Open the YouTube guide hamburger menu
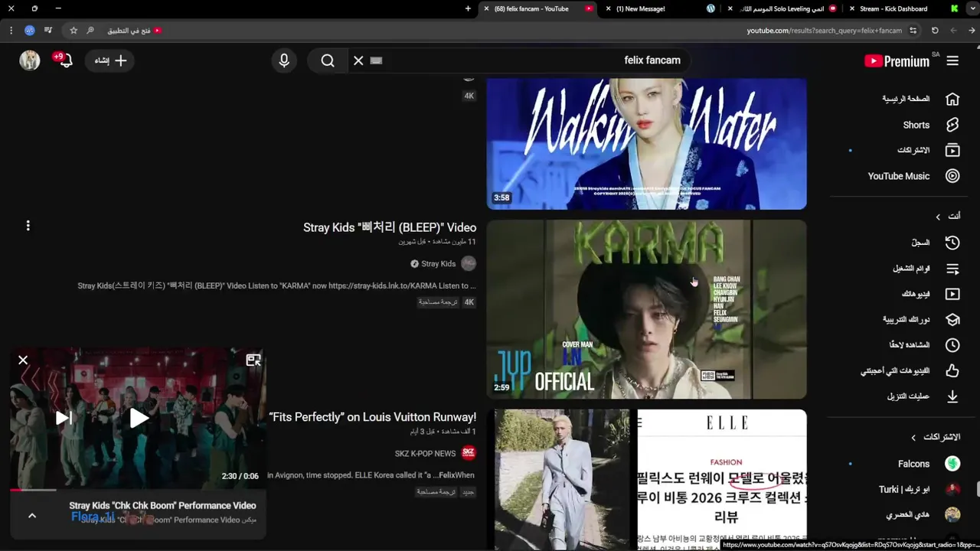 [952, 60]
